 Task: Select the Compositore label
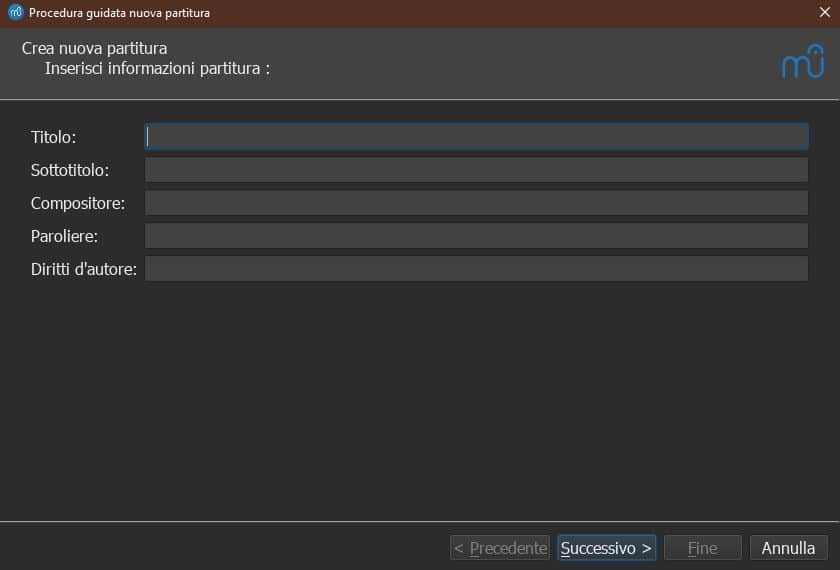tap(78, 203)
